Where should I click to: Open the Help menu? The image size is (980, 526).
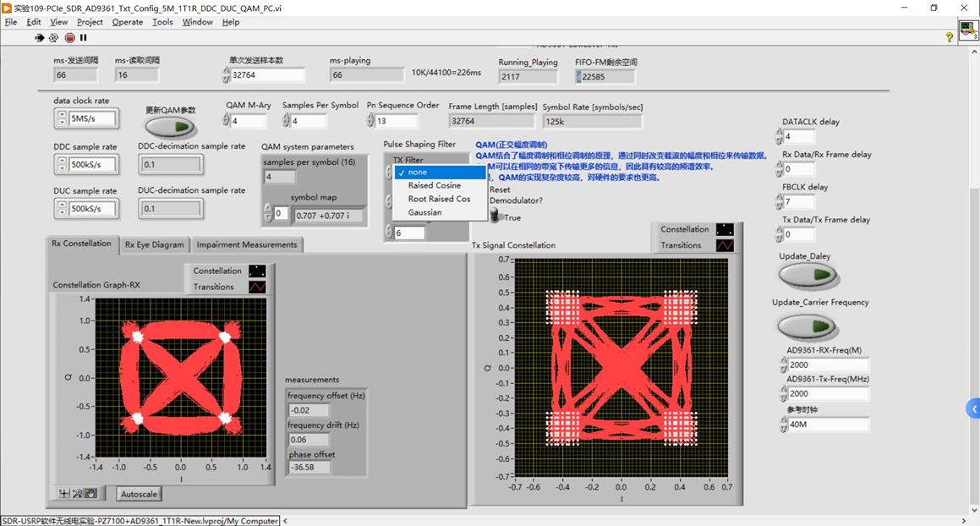click(x=231, y=22)
